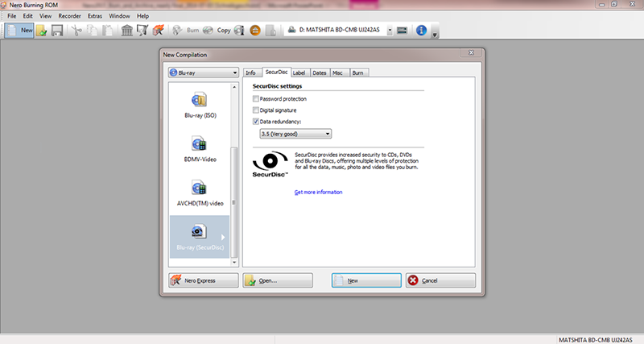This screenshot has height=344, width=644.
Task: Click the Paste clipboard icon
Action: click(107, 31)
